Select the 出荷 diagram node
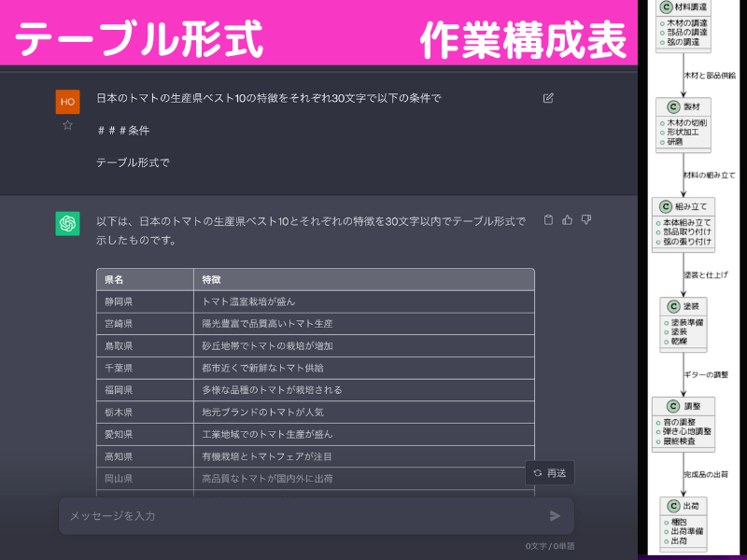This screenshot has width=747, height=560. click(x=683, y=505)
